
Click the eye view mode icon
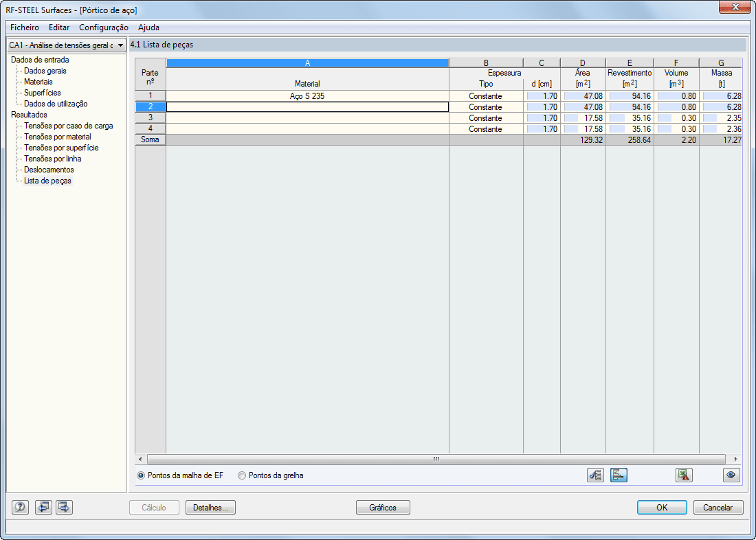pos(731,475)
